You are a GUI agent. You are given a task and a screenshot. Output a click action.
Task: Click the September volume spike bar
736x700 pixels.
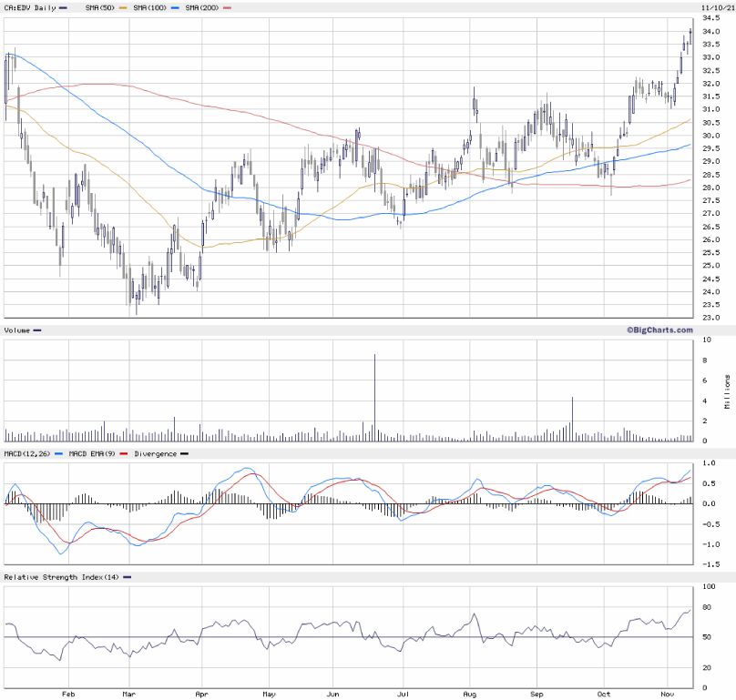pyautogui.click(x=572, y=419)
